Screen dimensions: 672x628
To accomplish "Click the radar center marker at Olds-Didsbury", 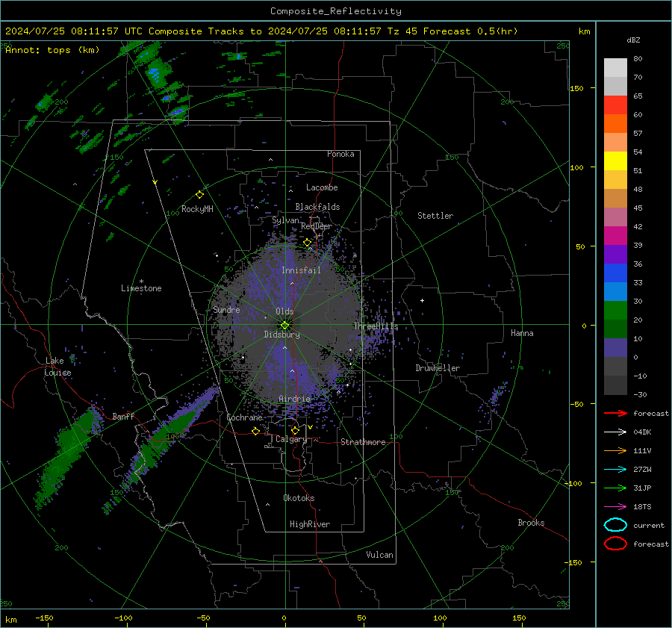I will point(284,326).
